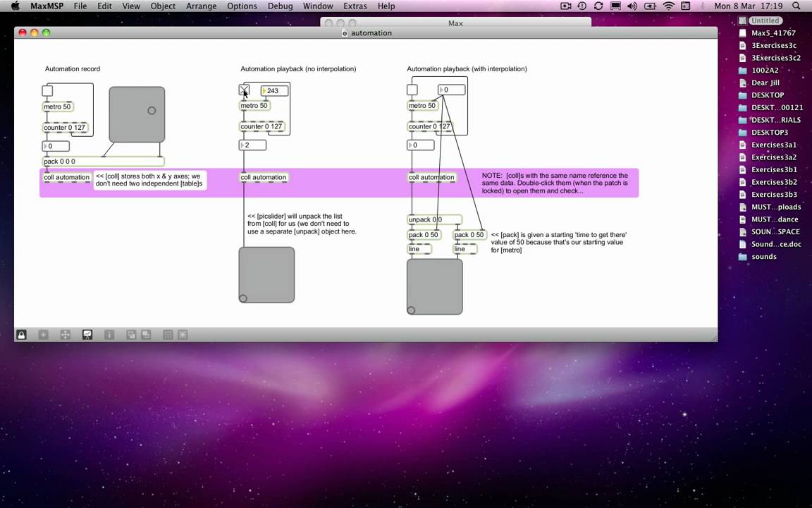The image size is (812, 508).
Task: Click the Wi-Fi status icon
Action: (x=668, y=6)
